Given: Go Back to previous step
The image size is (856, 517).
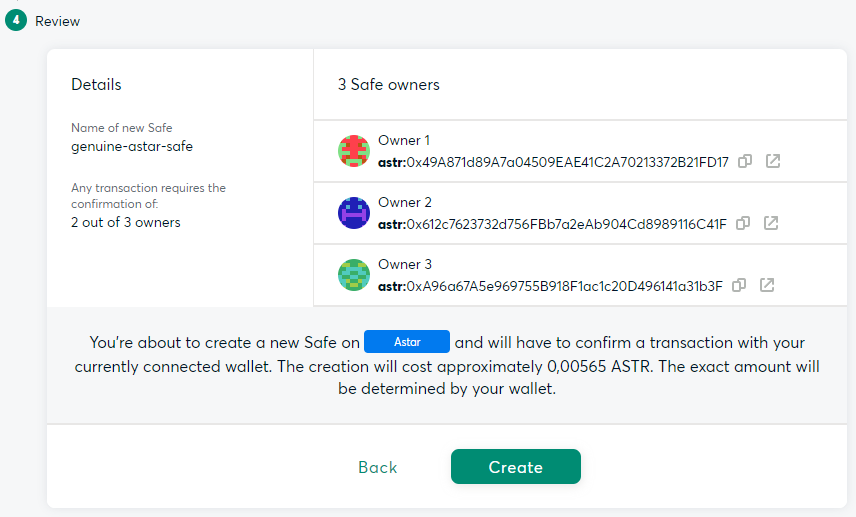Looking at the screenshot, I should point(378,467).
